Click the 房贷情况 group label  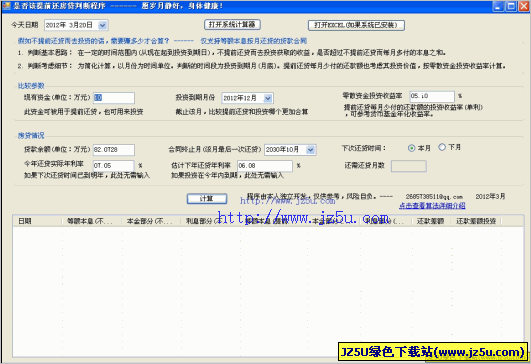[31, 135]
